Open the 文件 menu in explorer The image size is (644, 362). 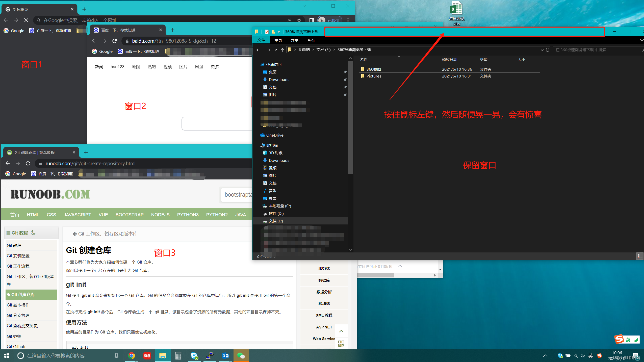point(261,40)
